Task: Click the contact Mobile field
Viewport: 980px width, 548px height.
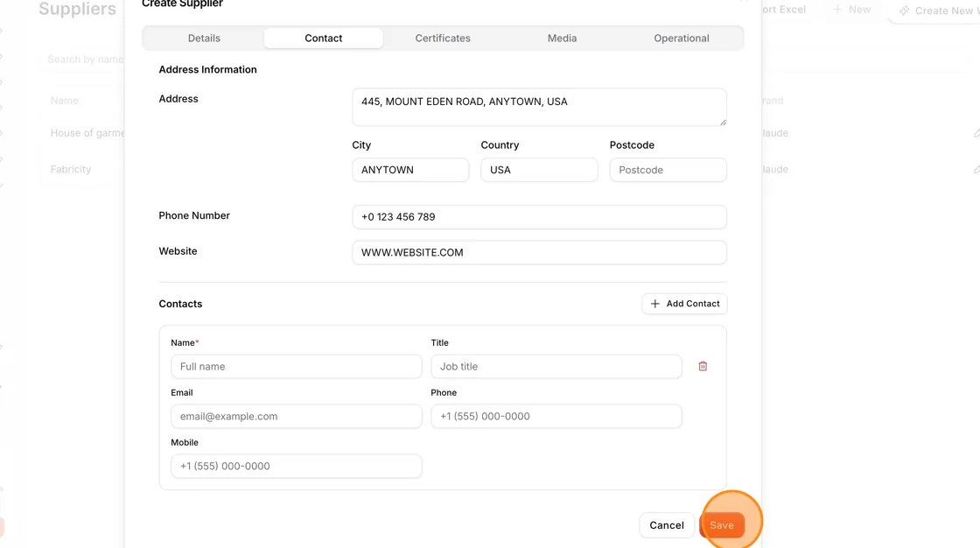Action: pyautogui.click(x=297, y=467)
